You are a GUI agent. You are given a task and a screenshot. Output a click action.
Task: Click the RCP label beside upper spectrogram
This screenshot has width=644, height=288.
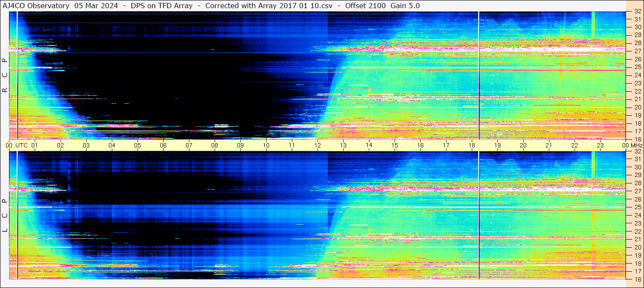tap(5, 75)
